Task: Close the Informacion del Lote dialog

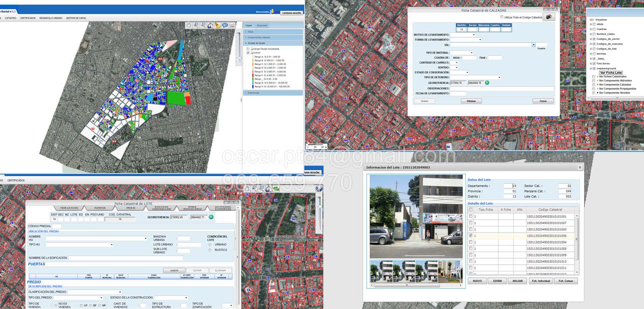Action: 580,168
